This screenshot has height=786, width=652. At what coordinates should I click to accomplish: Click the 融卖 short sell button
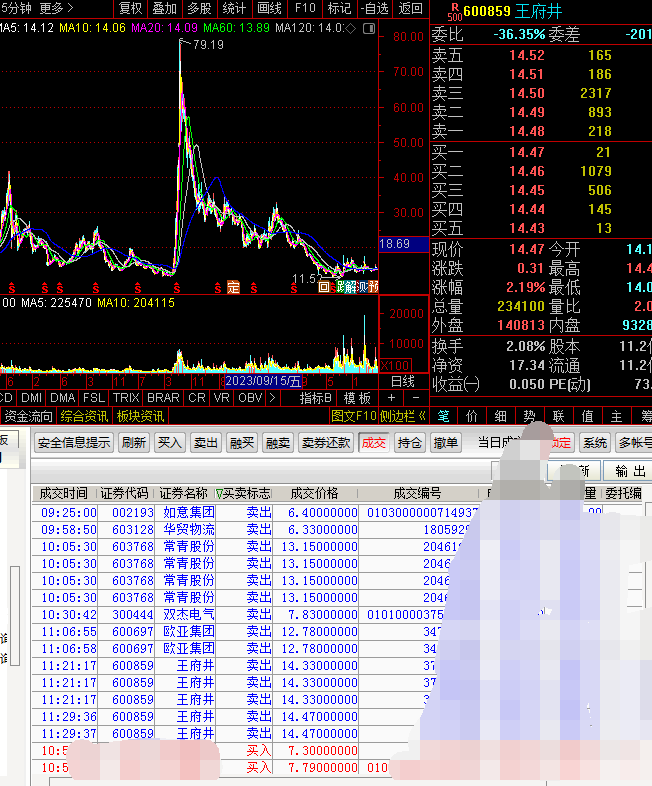pyautogui.click(x=278, y=443)
